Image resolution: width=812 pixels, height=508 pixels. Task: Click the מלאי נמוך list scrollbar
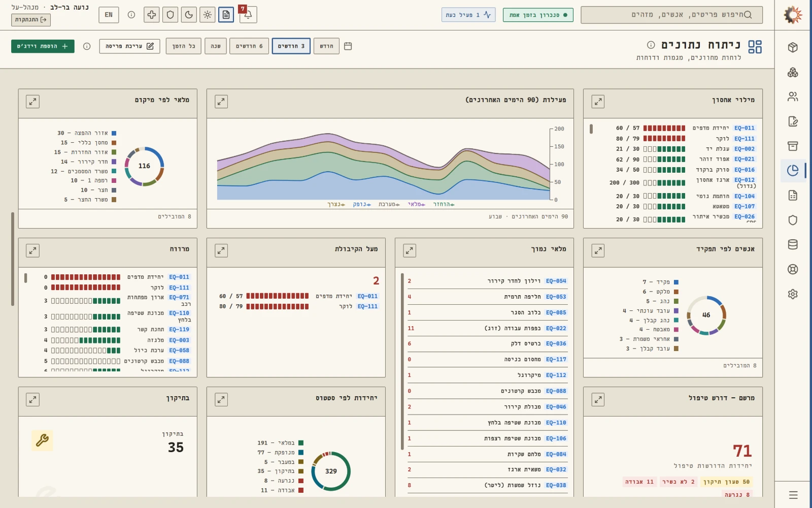click(x=402, y=362)
